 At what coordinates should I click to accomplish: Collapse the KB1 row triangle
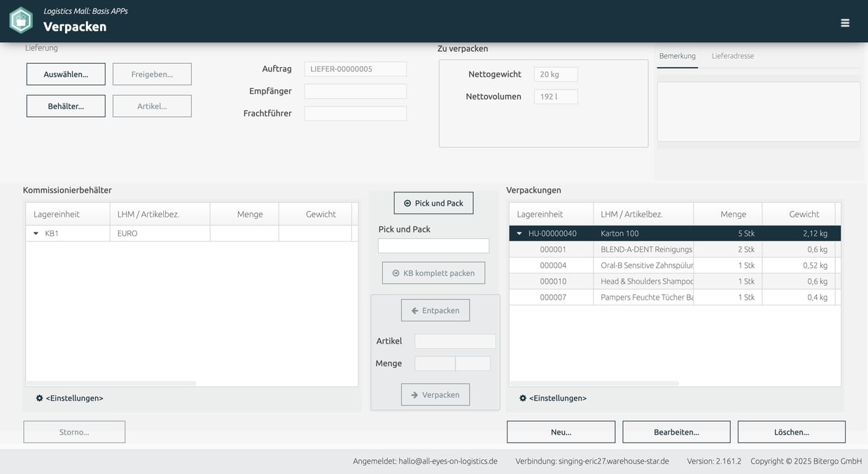36,233
